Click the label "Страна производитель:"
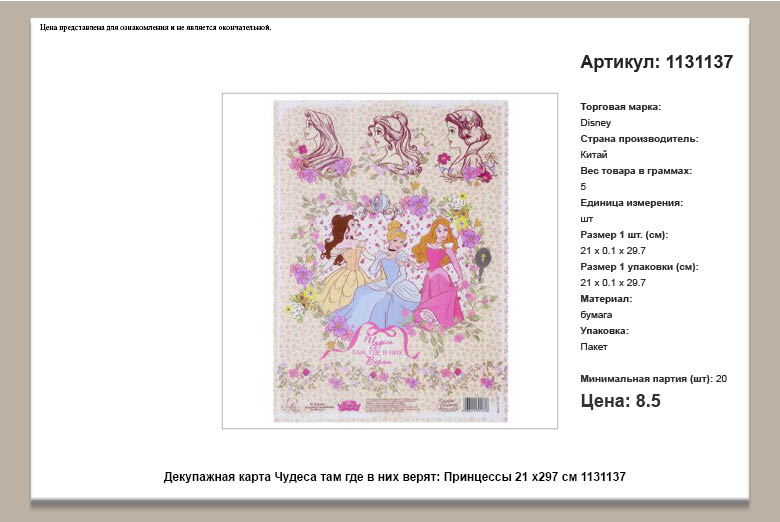This screenshot has width=780, height=522. (x=639, y=138)
